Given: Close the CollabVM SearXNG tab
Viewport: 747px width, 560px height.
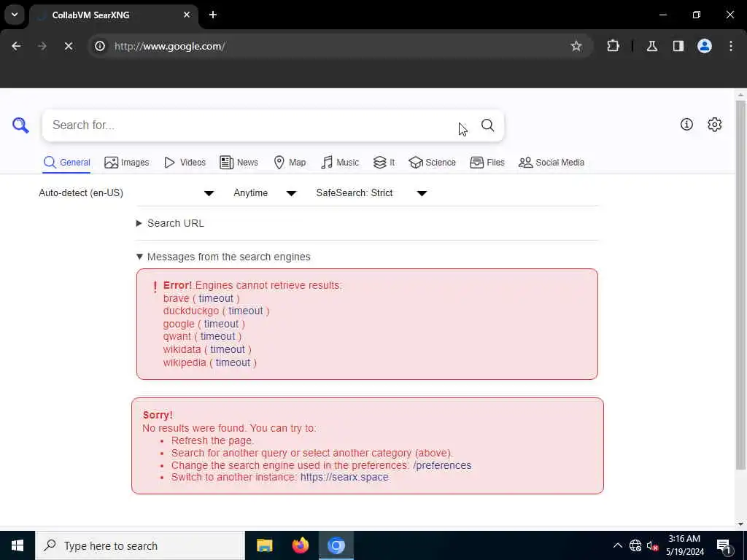Looking at the screenshot, I should coord(187,15).
